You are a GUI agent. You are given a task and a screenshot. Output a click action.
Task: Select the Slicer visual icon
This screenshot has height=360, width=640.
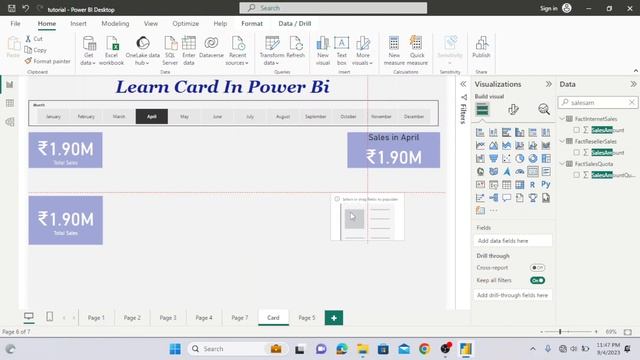493,184
